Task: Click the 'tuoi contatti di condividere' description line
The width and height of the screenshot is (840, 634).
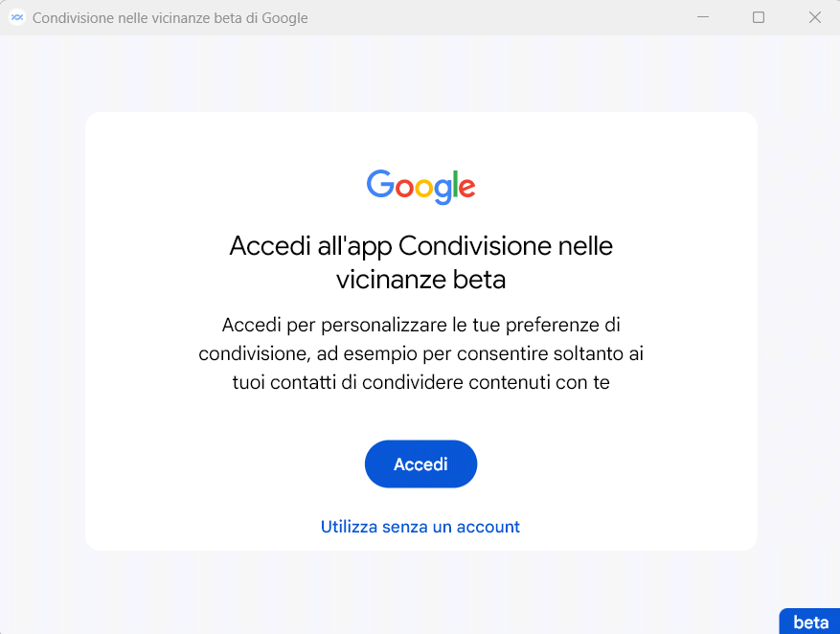Action: pos(420,382)
